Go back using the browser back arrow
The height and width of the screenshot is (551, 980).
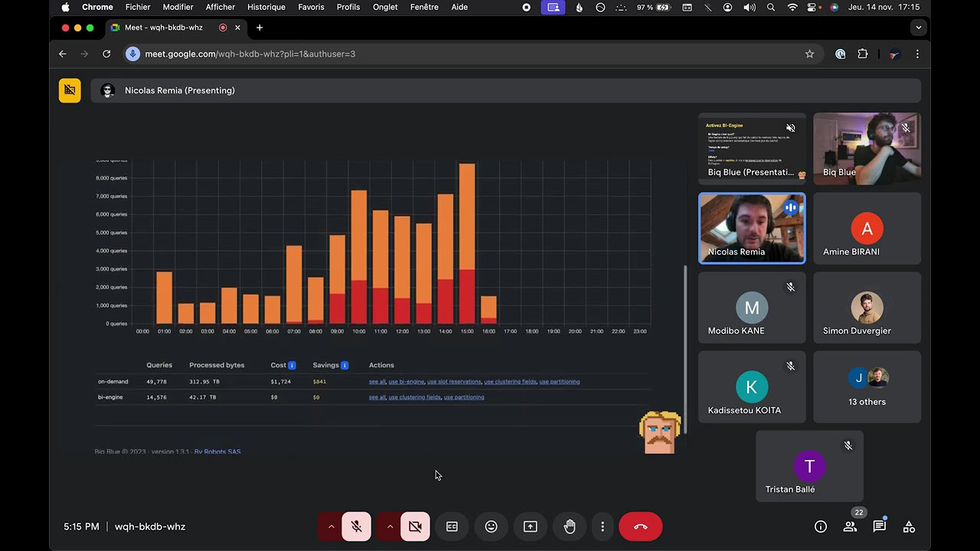63,54
